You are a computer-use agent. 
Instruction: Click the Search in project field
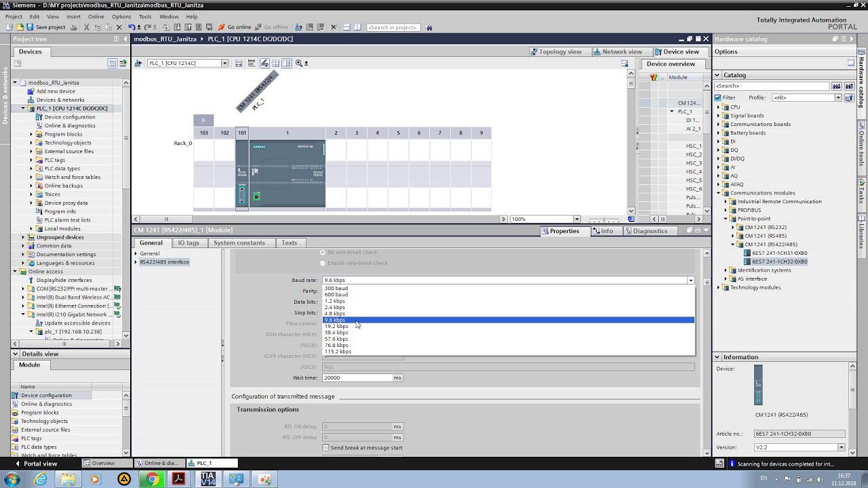click(393, 27)
